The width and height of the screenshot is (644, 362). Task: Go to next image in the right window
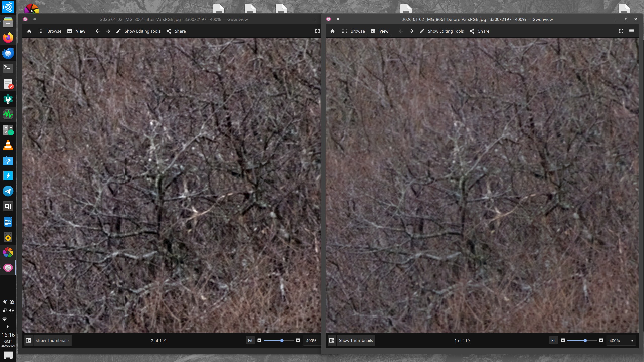[411, 31]
